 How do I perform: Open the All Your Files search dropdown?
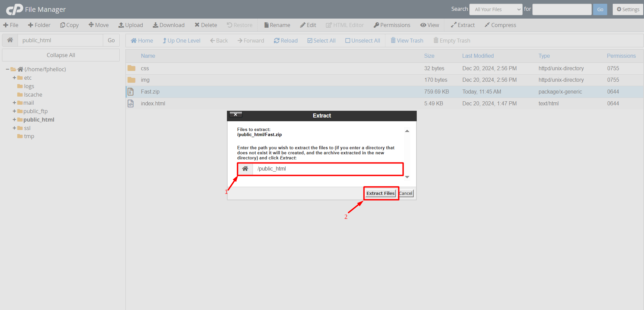(496, 9)
